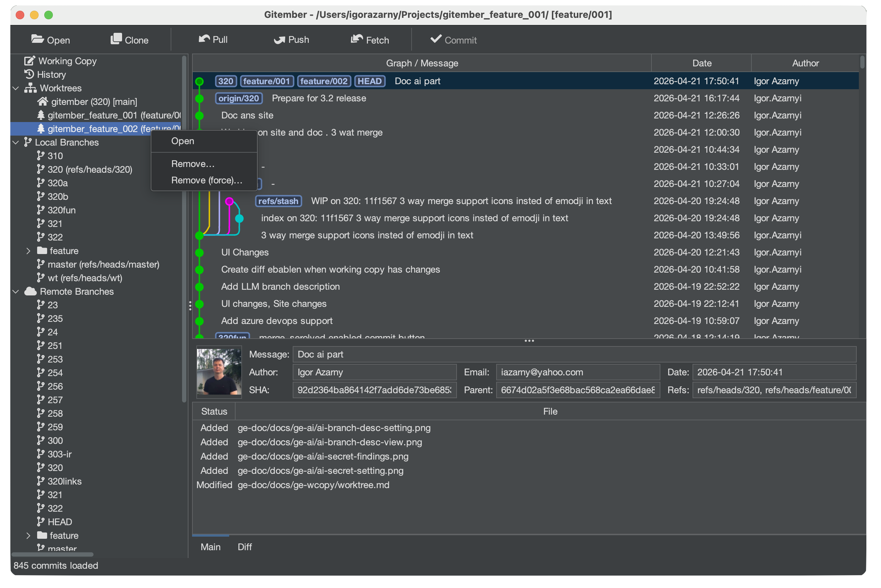Click the origin/320 ref badge

pos(239,98)
